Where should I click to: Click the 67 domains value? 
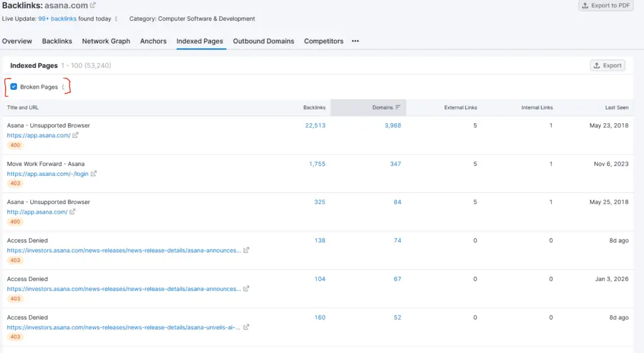point(397,279)
